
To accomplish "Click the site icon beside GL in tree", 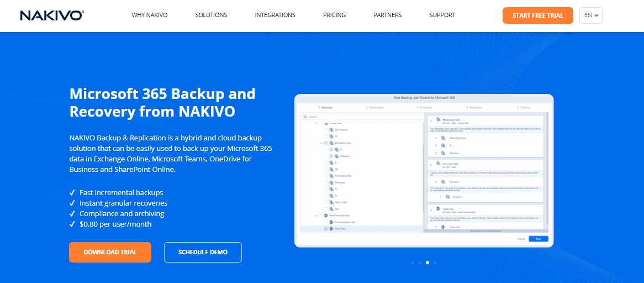I will point(331,137).
